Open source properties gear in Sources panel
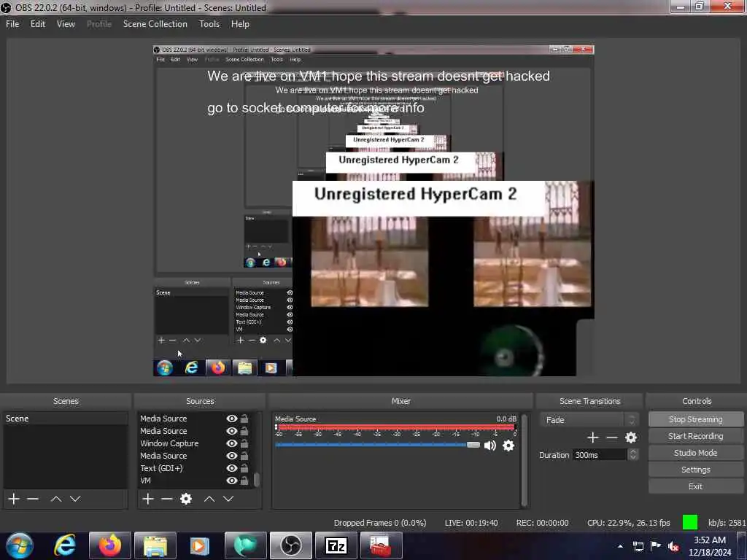 (186, 499)
